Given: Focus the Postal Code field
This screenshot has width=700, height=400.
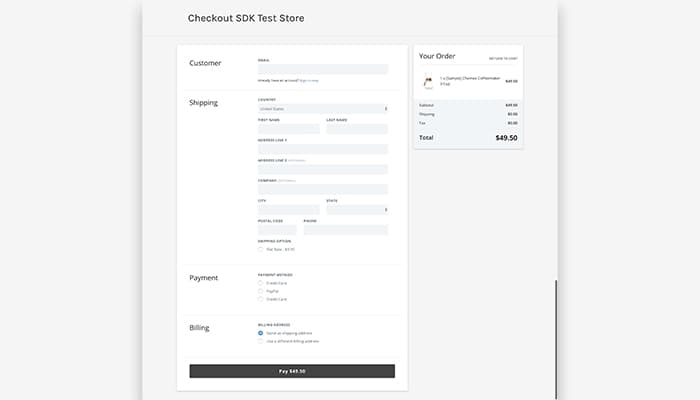Looking at the screenshot, I should (x=277, y=230).
